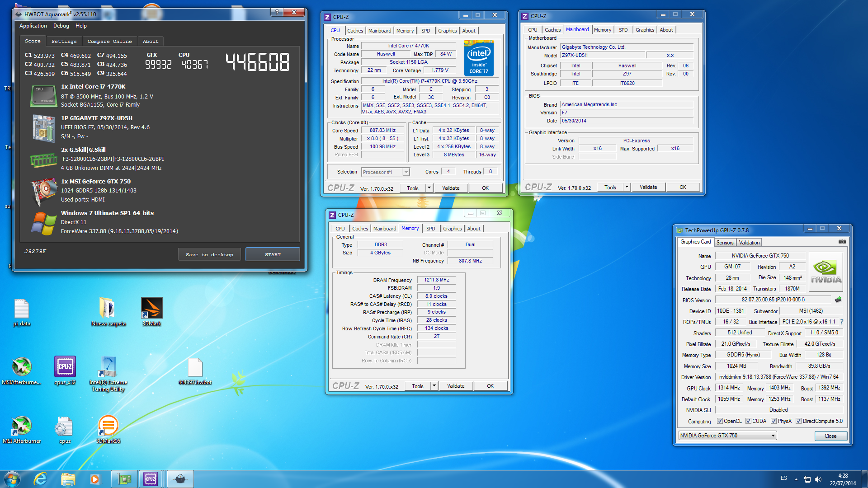The image size is (868, 488).
Task: Switch to CPU-Z taskbar button
Action: coord(151,479)
